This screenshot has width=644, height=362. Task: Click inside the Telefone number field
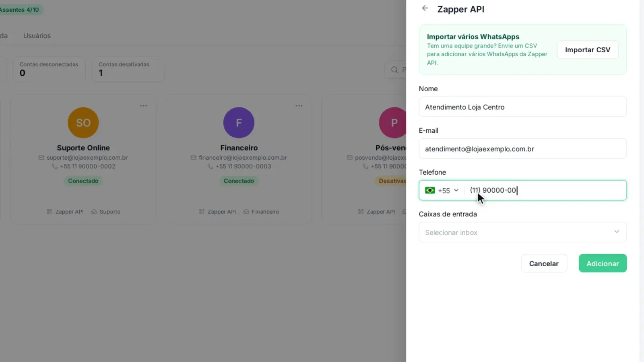pyautogui.click(x=545, y=190)
